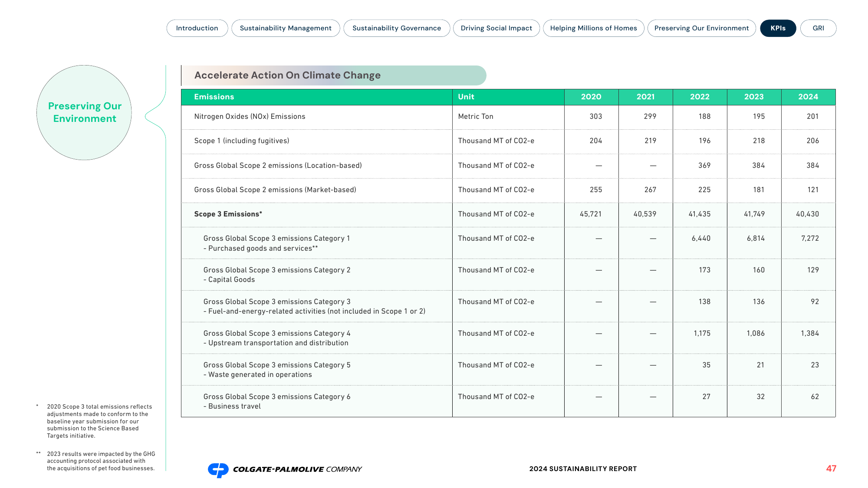This screenshot has width=868, height=488.
Task: Select the 2021 column header
Action: click(645, 97)
